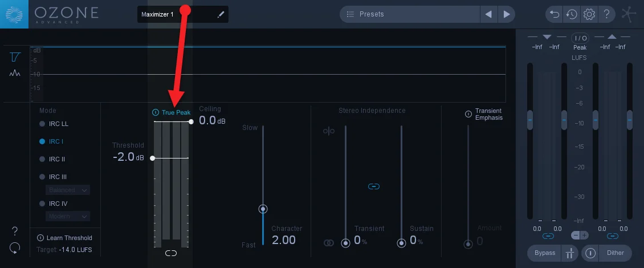Go to the next preset arrow
644x268 pixels.
pos(507,14)
